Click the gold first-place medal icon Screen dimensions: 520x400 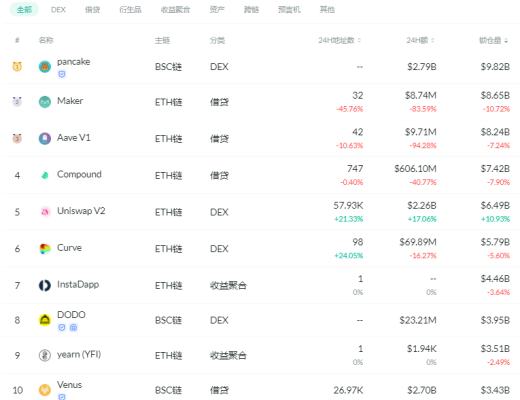pos(17,66)
